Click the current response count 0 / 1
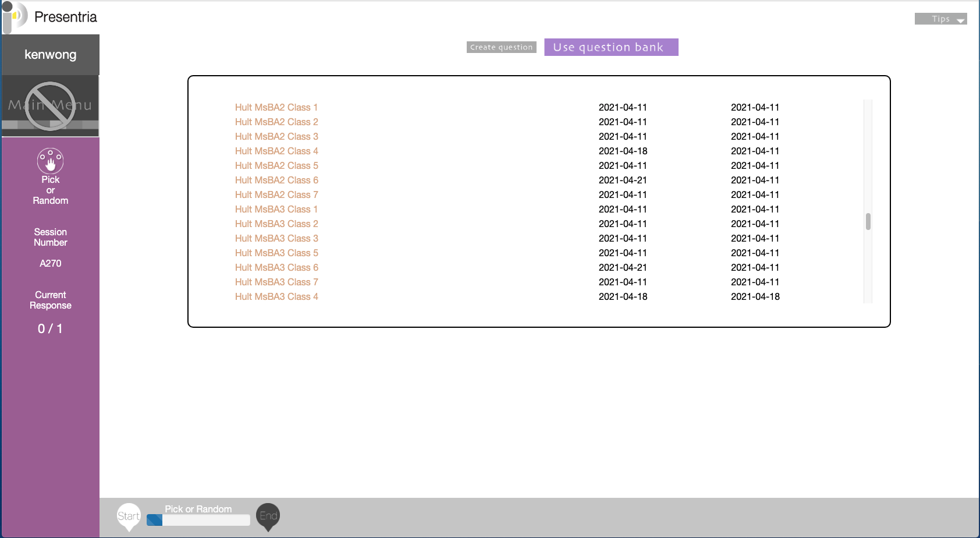The height and width of the screenshot is (538, 980). (x=50, y=328)
